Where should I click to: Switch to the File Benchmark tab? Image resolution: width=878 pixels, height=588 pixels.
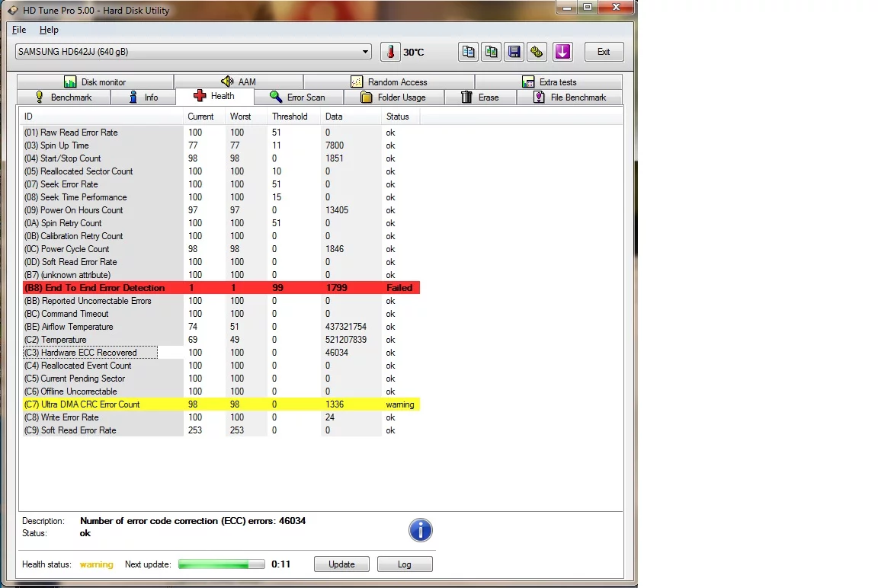point(570,97)
